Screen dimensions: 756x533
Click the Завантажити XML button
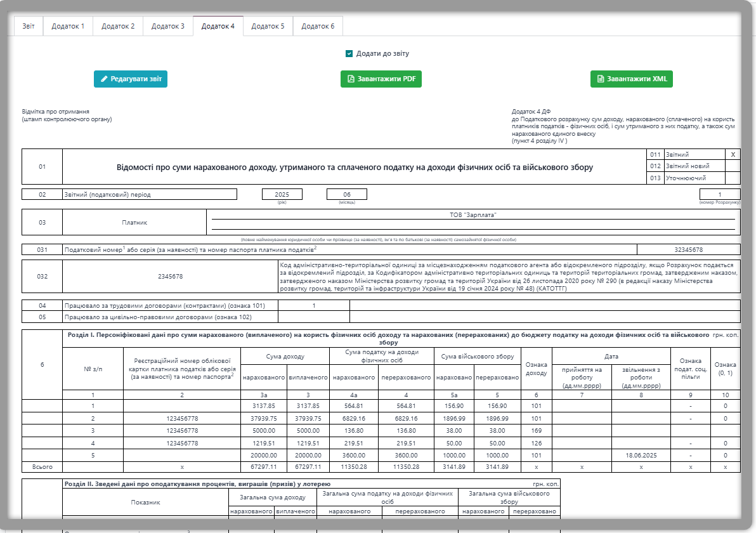632,79
